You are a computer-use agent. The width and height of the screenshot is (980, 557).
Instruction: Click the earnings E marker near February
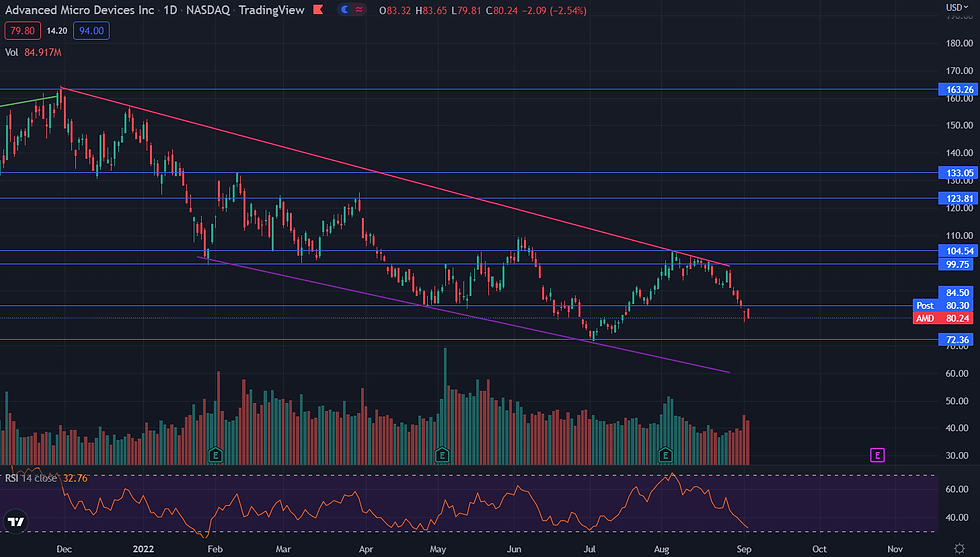tap(216, 454)
